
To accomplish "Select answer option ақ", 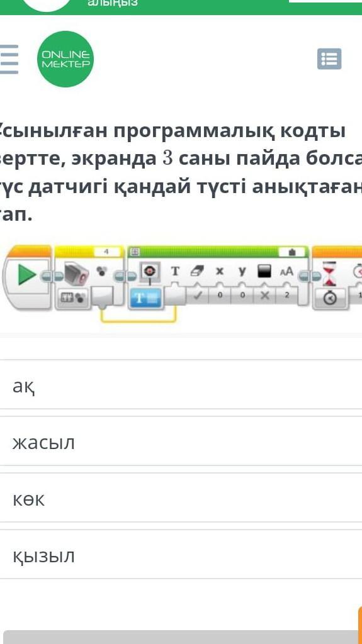I will (x=181, y=385).
